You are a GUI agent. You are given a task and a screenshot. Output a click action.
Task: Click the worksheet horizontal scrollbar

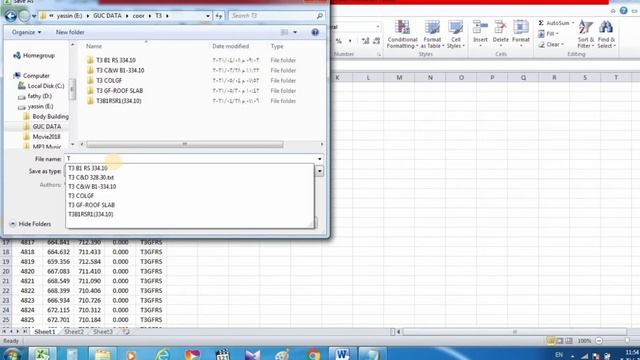click(x=515, y=332)
